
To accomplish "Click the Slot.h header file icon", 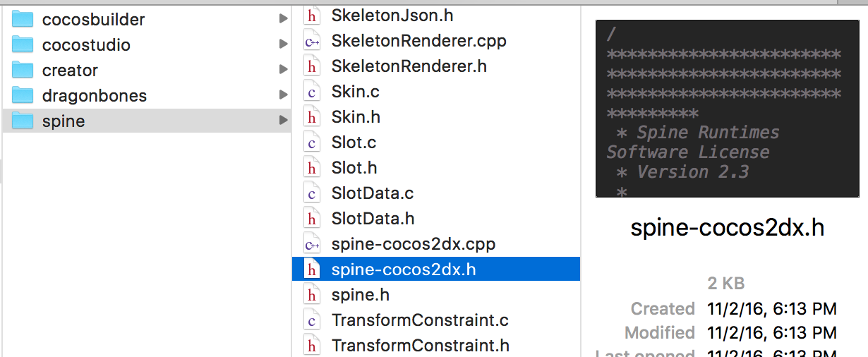I will coord(311,168).
